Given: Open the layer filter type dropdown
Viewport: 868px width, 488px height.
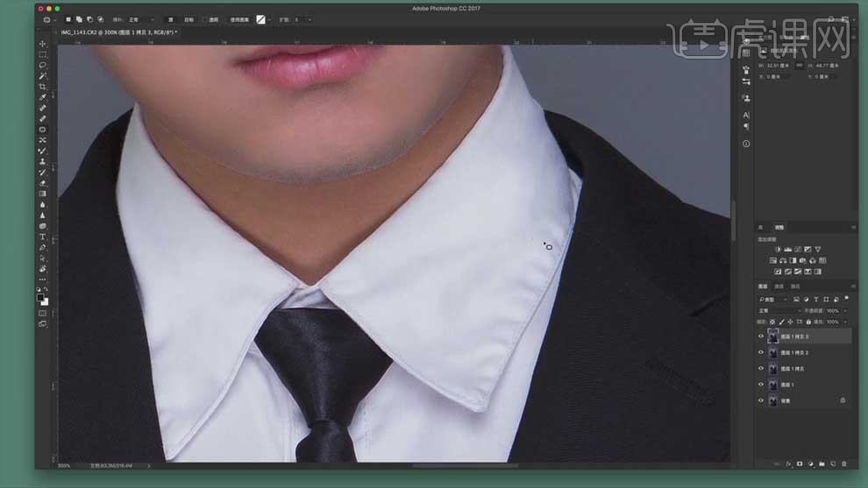Looking at the screenshot, I should point(772,300).
